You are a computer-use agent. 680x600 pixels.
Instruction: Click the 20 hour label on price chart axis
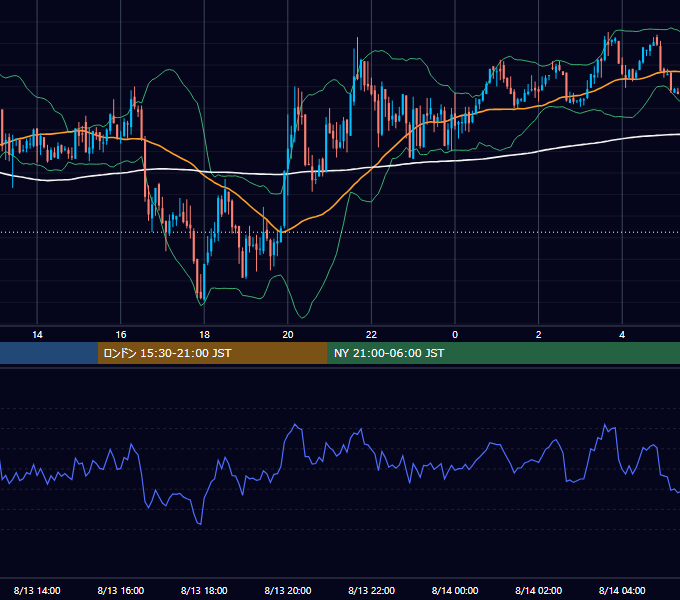point(288,335)
